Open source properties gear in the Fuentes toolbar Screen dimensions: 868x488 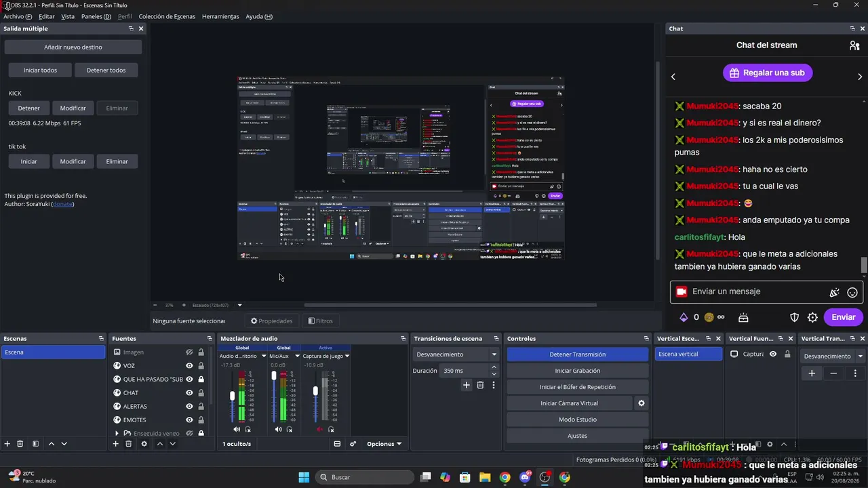144,444
